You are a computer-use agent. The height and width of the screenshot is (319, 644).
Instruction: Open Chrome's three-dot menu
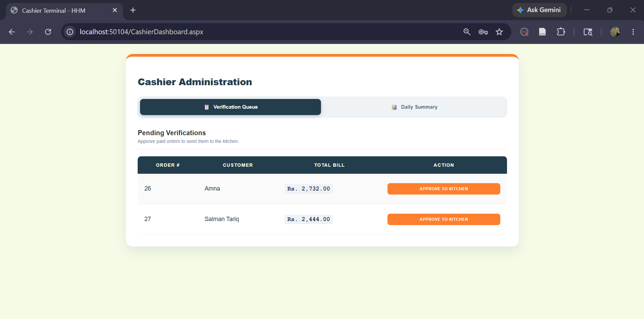(x=633, y=32)
